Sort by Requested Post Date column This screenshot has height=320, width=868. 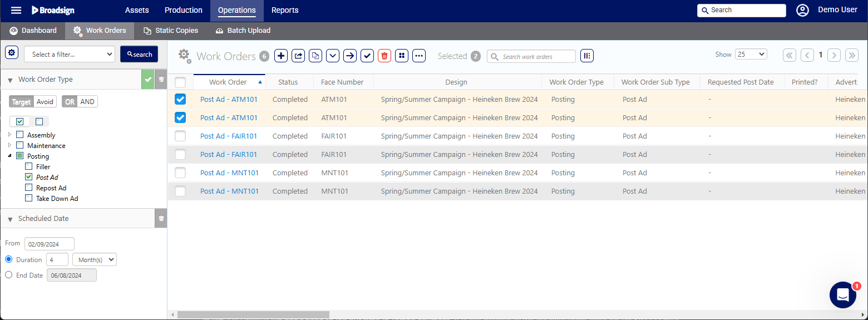(x=741, y=82)
